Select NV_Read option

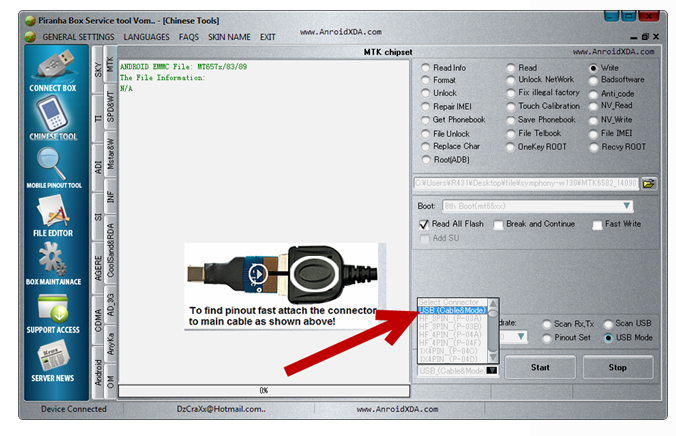pos(594,106)
